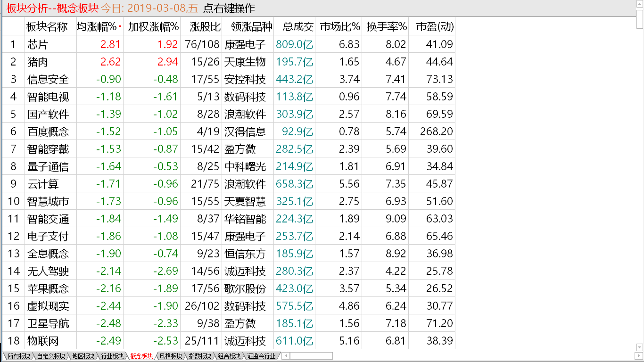644x362 pixels.
Task: Select the 全息概念 sector name
Action: (48, 254)
